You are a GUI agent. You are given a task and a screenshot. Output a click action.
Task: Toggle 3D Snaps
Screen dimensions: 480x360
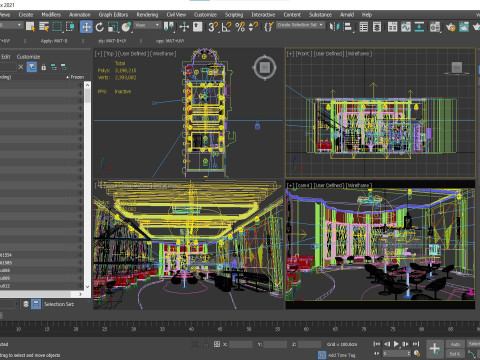213,27
